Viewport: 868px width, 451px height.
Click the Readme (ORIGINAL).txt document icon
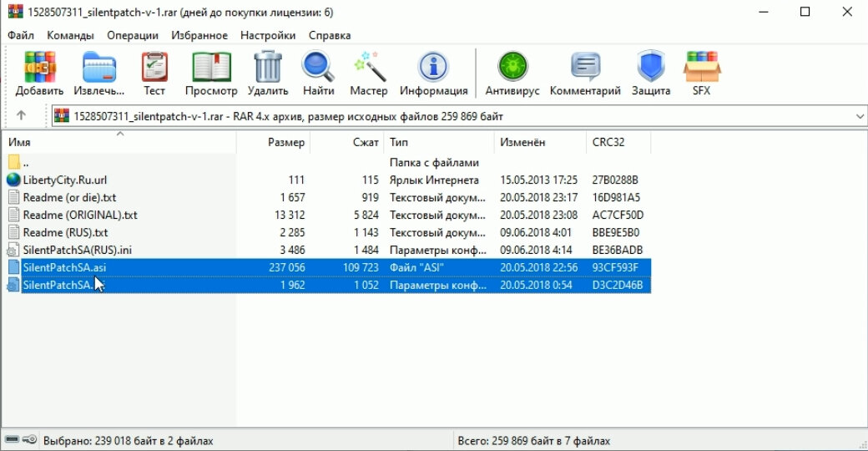[x=14, y=215]
